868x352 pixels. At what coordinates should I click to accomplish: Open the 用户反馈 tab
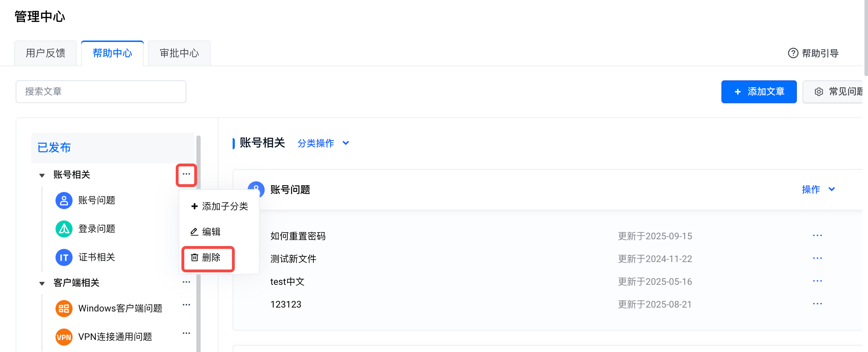[46, 53]
